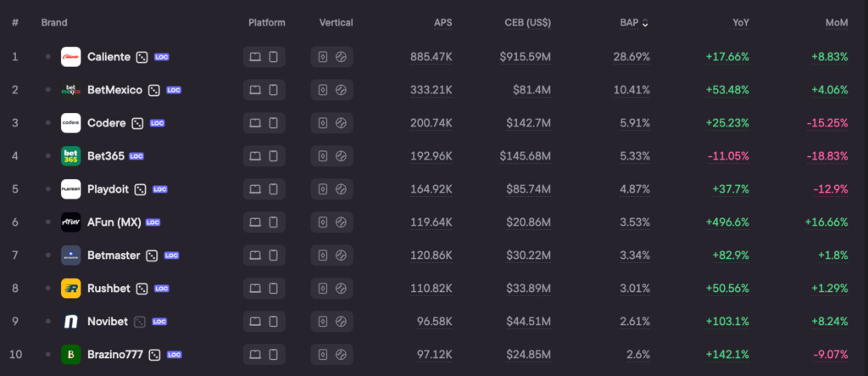The height and width of the screenshot is (376, 868).
Task: Click the AFun (MX) logo
Action: tap(71, 222)
